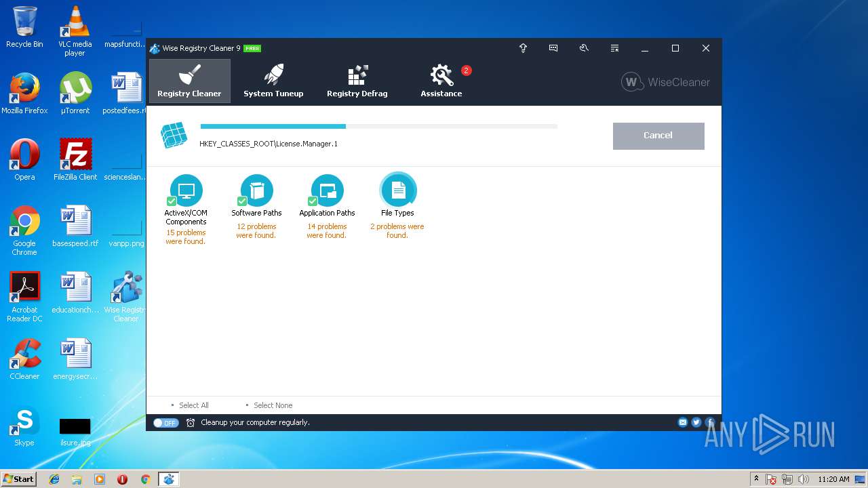
Task: Select Mozilla Firefox desktop shortcut
Action: [x=24, y=94]
